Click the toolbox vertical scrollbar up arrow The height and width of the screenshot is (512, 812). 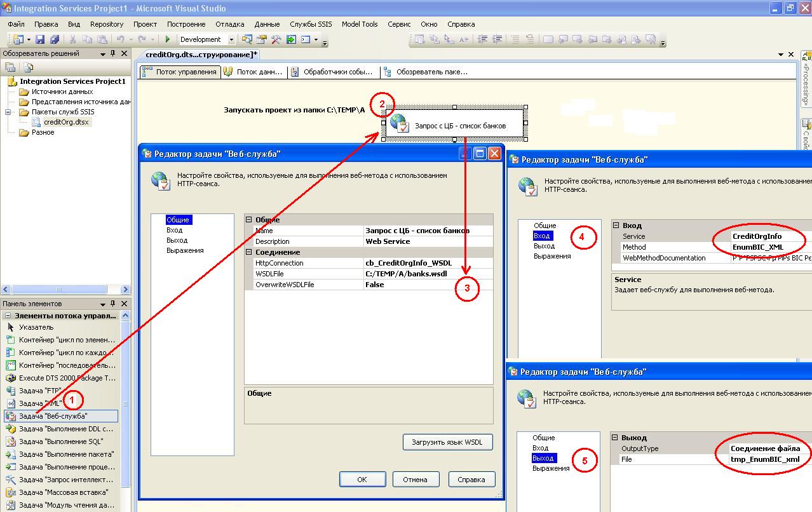pos(125,316)
